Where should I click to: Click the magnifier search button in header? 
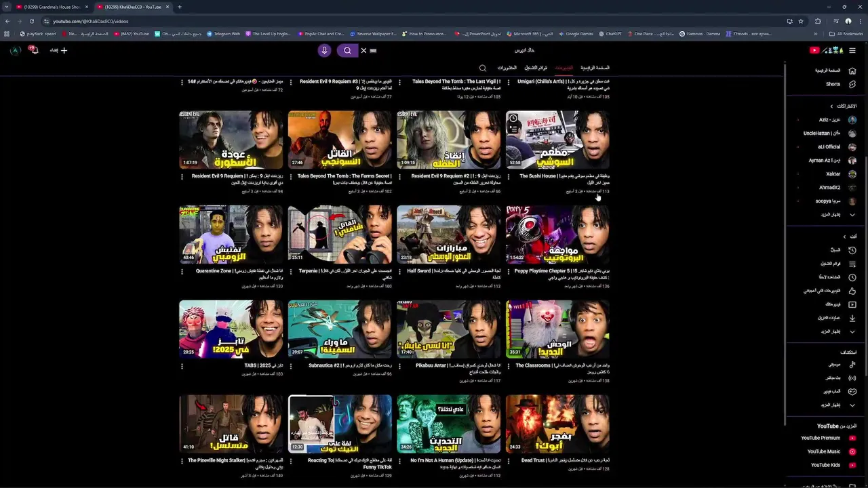[x=347, y=50]
